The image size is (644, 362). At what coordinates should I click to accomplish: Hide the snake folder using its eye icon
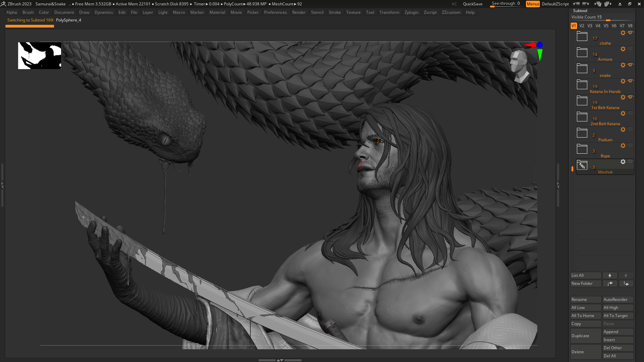pyautogui.click(x=631, y=65)
